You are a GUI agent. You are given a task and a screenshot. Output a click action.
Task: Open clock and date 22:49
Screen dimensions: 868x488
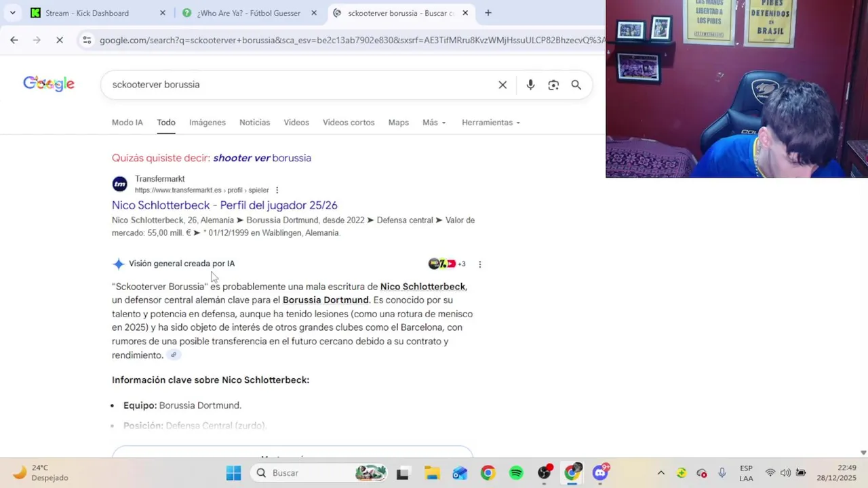[x=837, y=473]
